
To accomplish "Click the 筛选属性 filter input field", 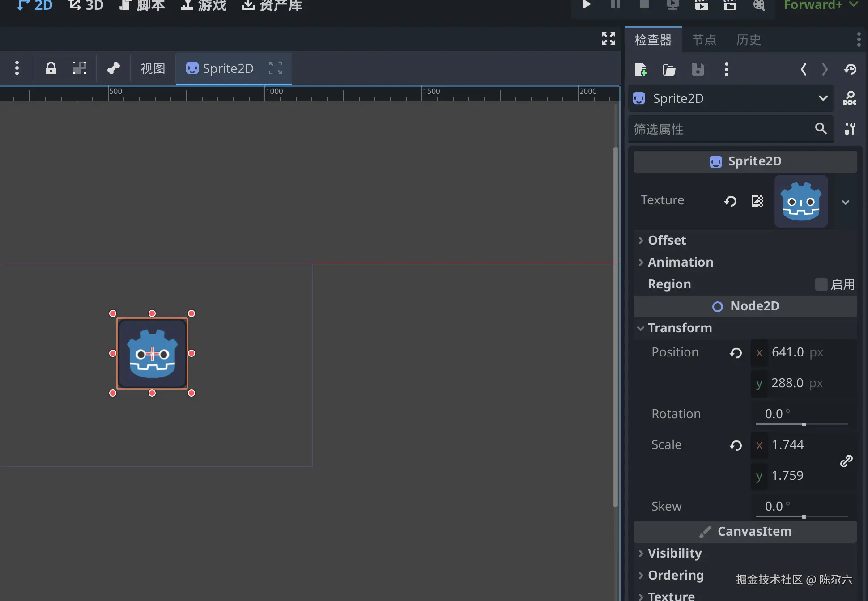I will [720, 129].
